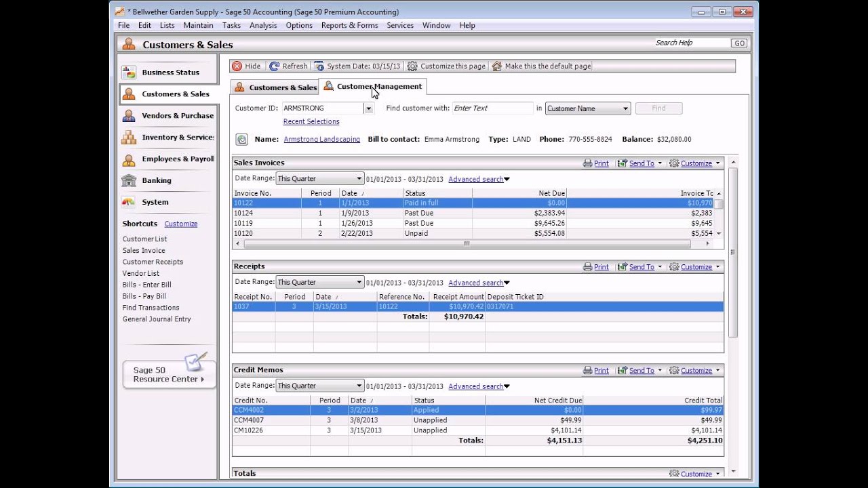Click the Refresh toolbar icon
Screen dimensions: 868x488
pos(275,66)
